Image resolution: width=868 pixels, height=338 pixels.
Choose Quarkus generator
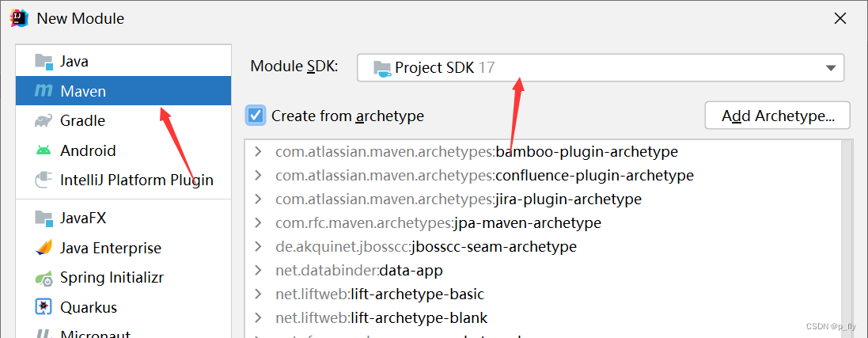tap(123, 307)
